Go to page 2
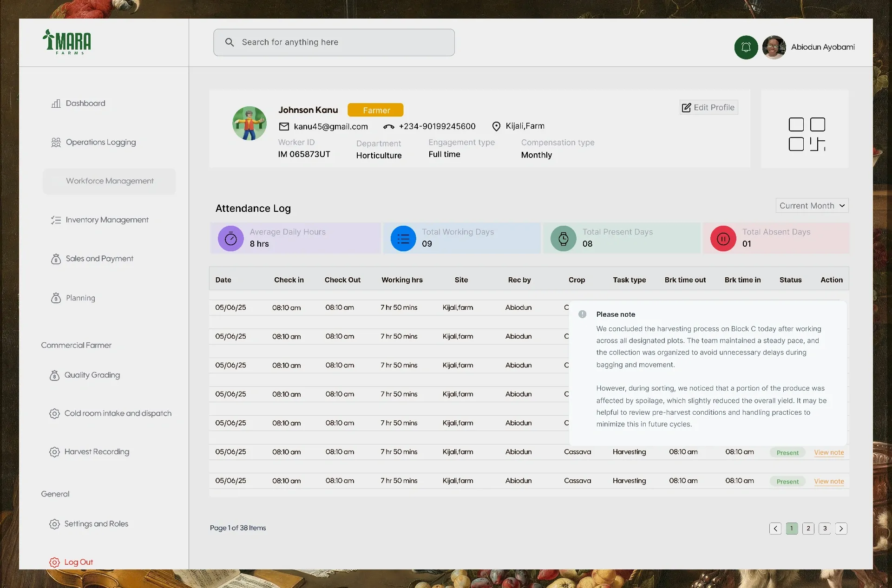The width and height of the screenshot is (892, 588). (x=808, y=529)
